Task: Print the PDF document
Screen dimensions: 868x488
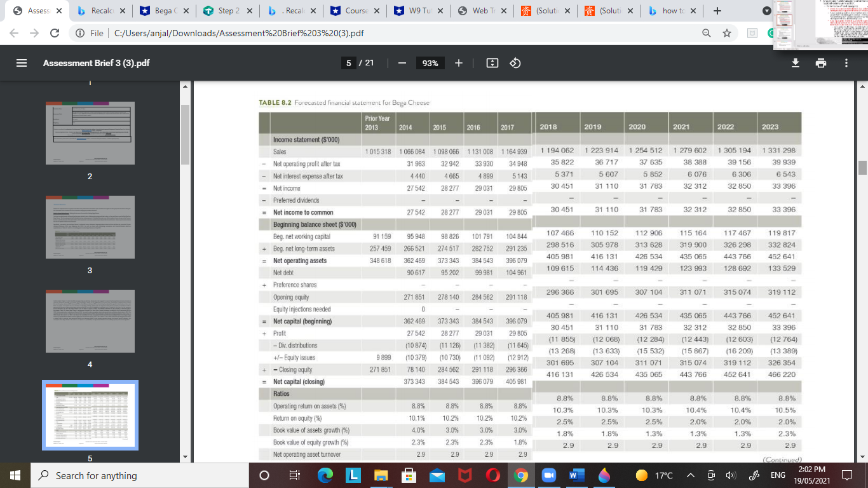Action: [820, 63]
